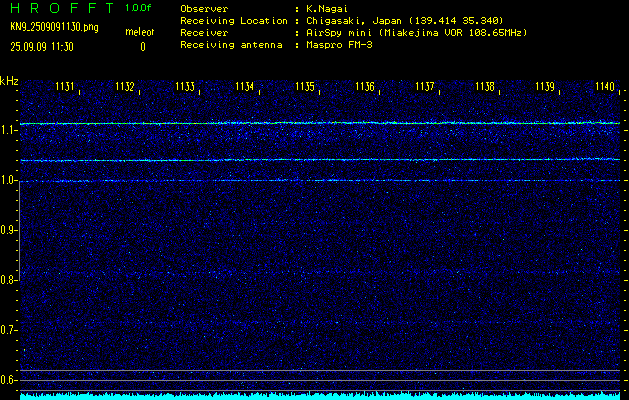
Task: Click the Receiving antenna label
Action: coord(231,45)
